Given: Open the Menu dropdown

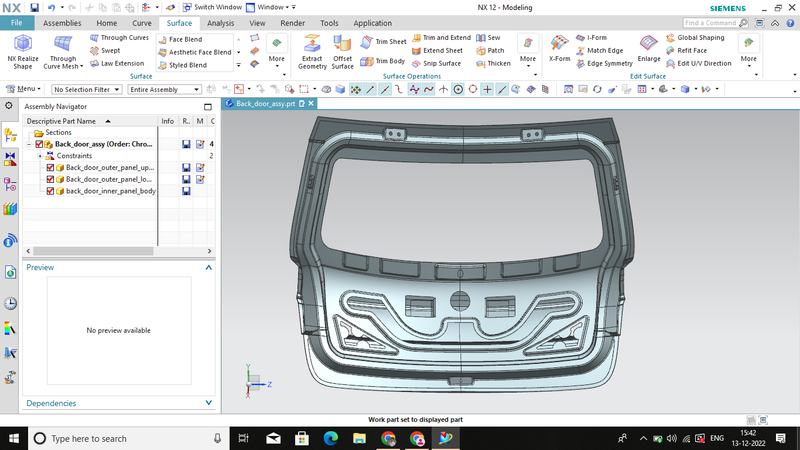Looking at the screenshot, I should coord(23,89).
